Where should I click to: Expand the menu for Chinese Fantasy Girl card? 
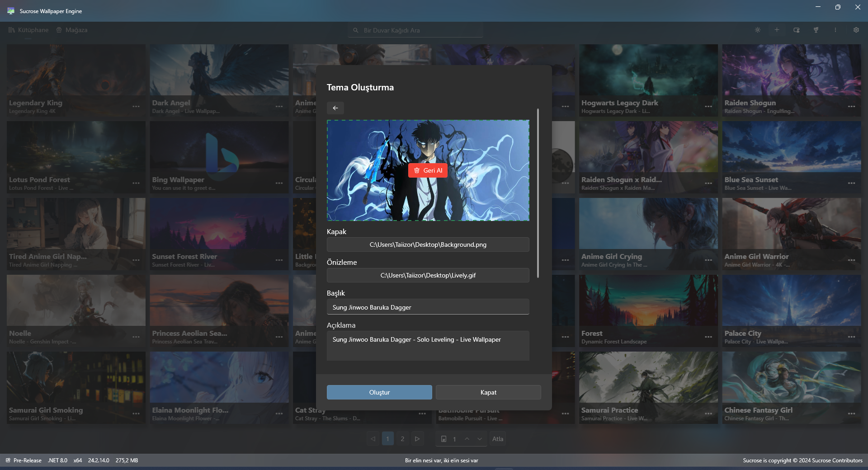pos(852,414)
